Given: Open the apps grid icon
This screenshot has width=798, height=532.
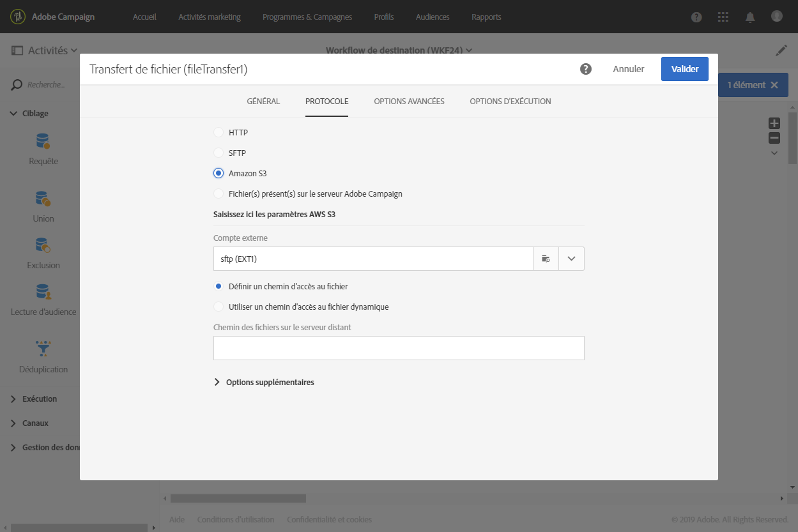Looking at the screenshot, I should point(723,17).
